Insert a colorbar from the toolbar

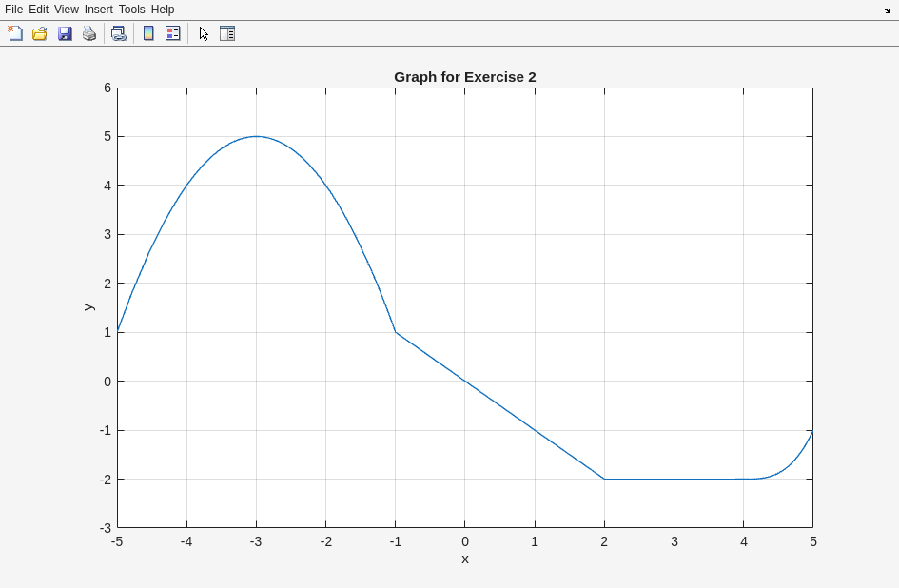coord(148,33)
